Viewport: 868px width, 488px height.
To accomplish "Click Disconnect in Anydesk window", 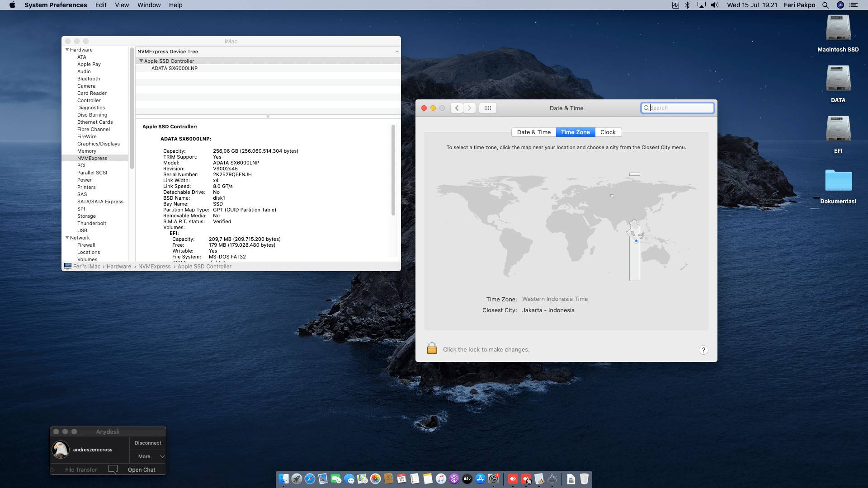I will click(148, 443).
